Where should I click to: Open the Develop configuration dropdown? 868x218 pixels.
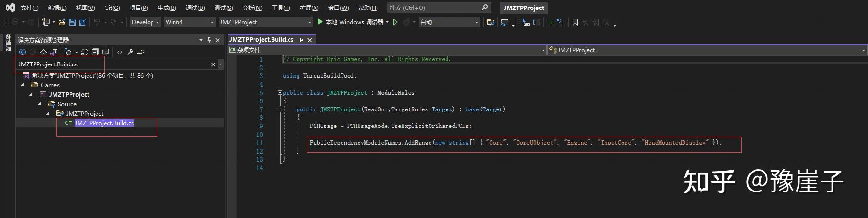pyautogui.click(x=145, y=22)
